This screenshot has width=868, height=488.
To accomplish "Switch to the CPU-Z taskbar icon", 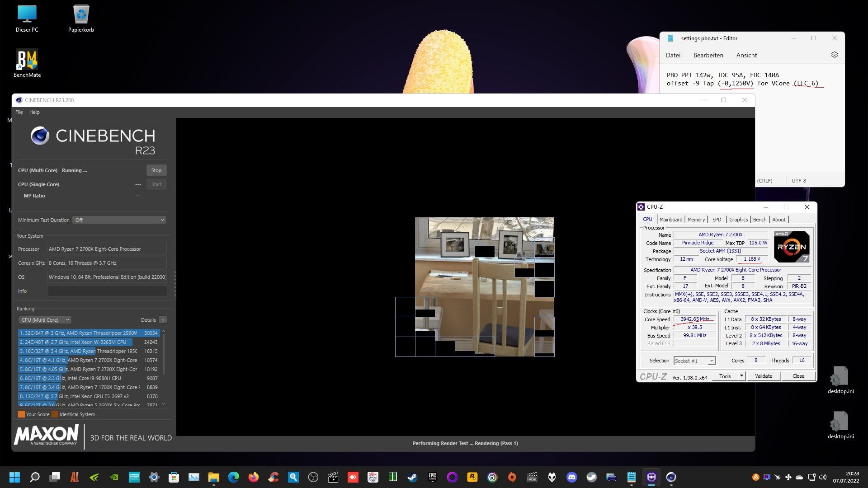I will click(x=651, y=477).
